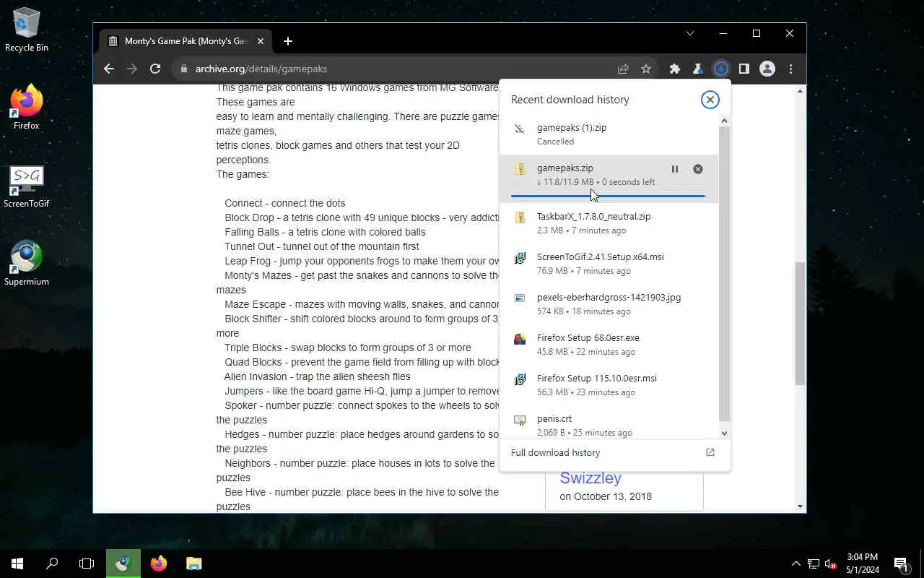Click the pexels jpg image icon
This screenshot has width=924, height=578.
coord(520,298)
